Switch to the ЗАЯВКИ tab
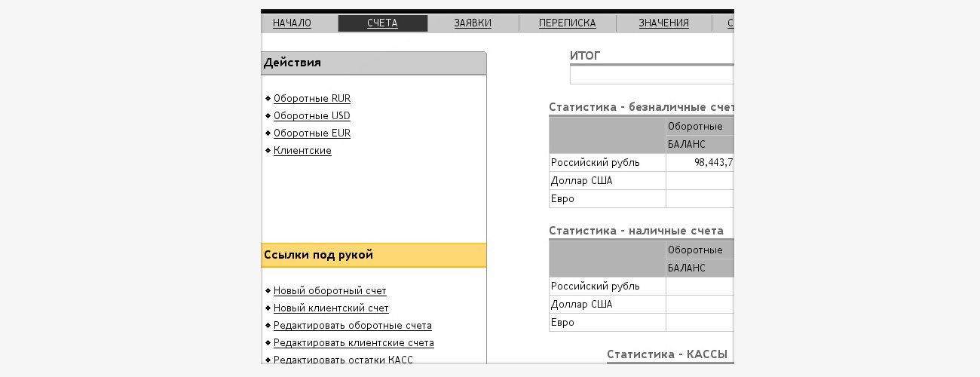This screenshot has width=980, height=377. 473,23
